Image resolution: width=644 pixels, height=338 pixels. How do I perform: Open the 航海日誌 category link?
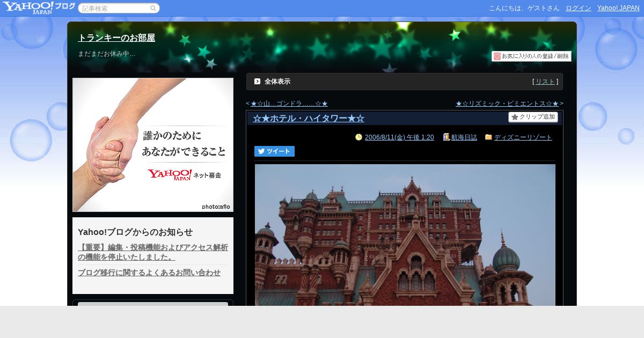pos(464,137)
